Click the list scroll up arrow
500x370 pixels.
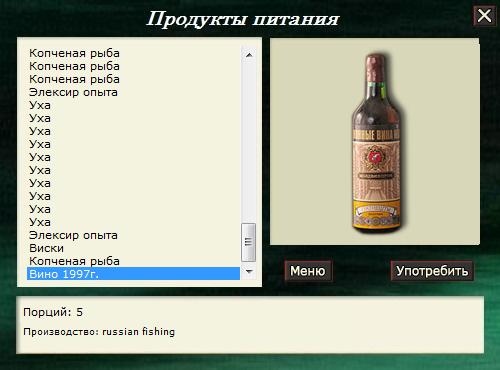tap(249, 55)
